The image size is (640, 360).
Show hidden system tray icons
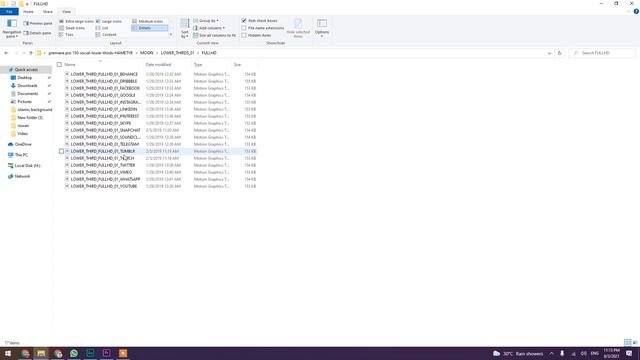tap(551, 353)
